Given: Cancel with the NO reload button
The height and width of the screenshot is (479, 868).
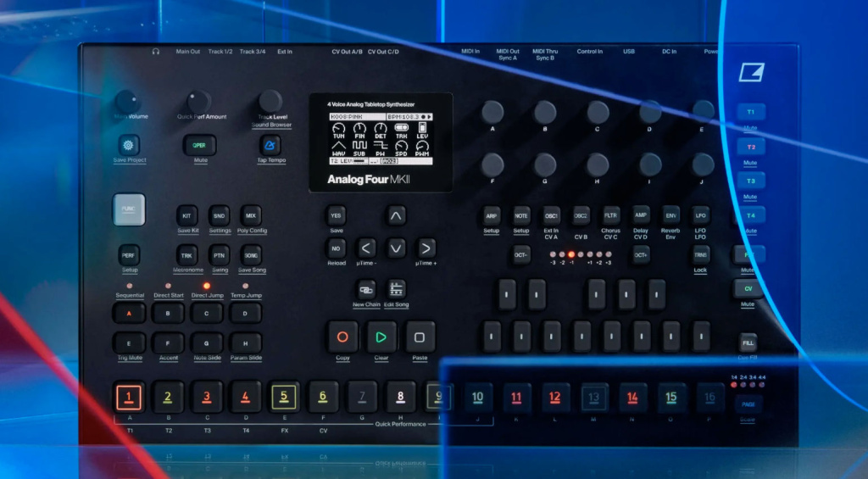Looking at the screenshot, I should pos(336,248).
